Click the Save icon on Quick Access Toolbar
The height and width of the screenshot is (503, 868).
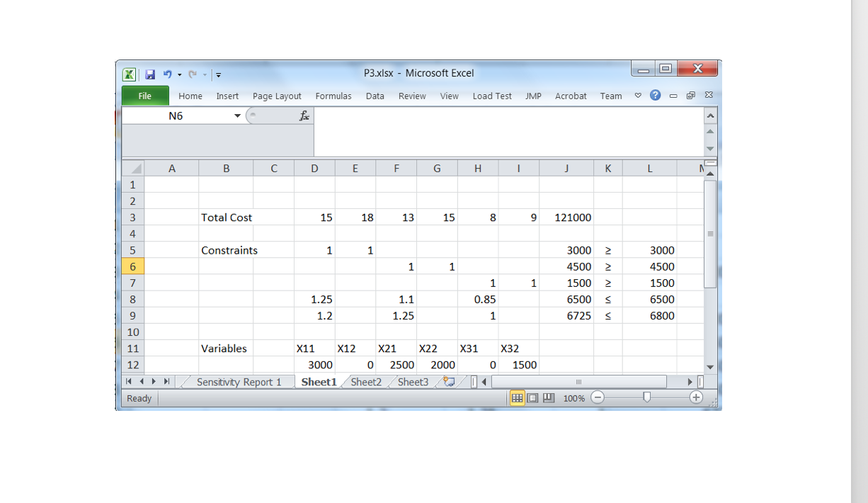coord(150,74)
